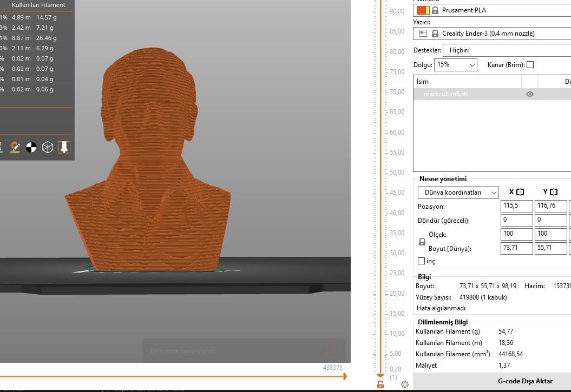The image size is (571, 392).
Task: Open the Creality Ender-3 printer dropdown
Action: pos(492,34)
